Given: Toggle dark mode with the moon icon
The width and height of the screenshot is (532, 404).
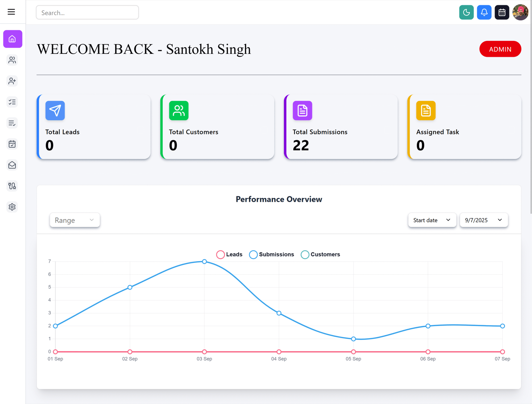Looking at the screenshot, I should coord(466,12).
